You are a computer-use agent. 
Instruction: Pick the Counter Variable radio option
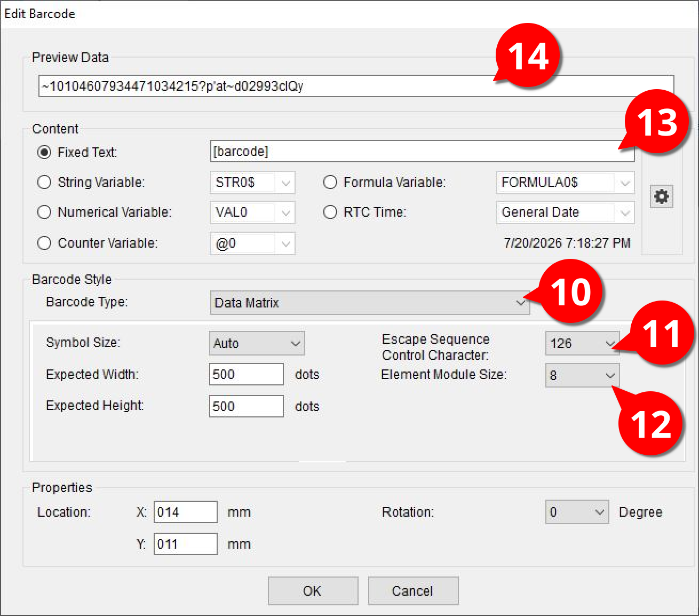point(44,243)
